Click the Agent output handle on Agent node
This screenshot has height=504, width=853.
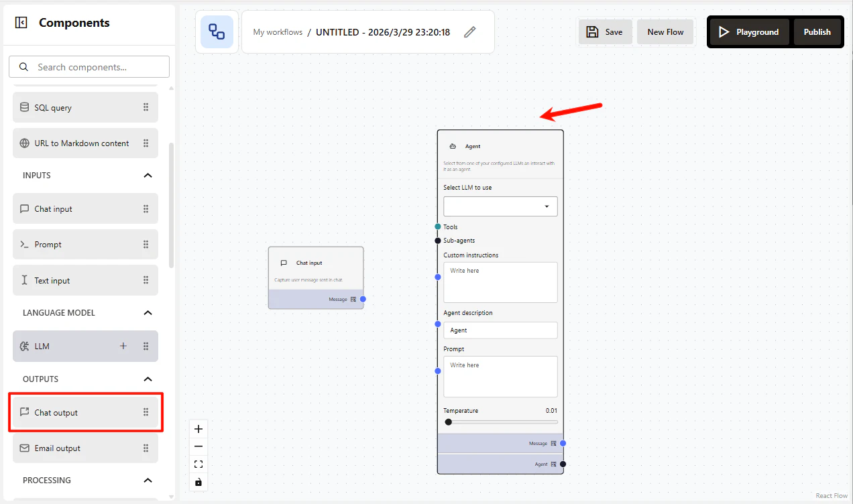[x=563, y=464]
